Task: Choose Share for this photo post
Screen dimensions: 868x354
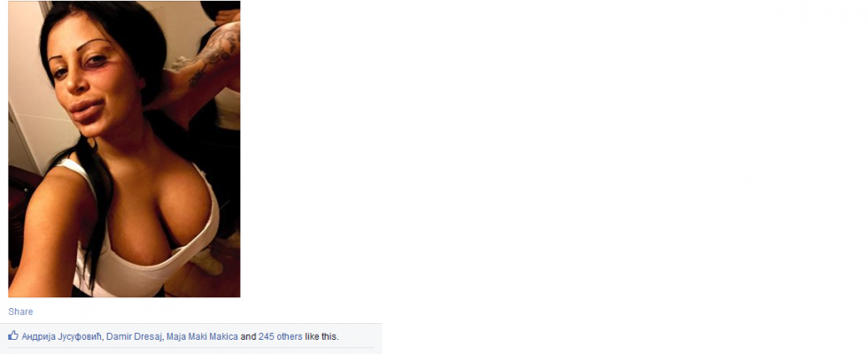Action: [x=20, y=312]
